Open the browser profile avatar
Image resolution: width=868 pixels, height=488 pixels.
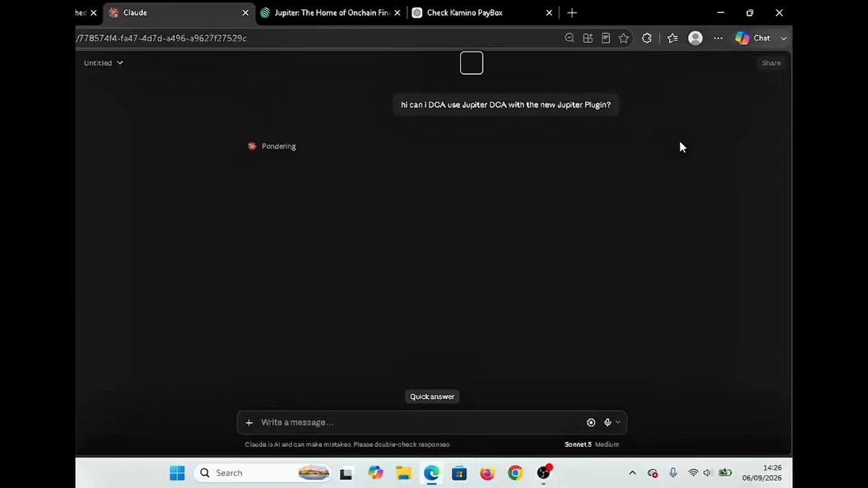click(x=695, y=38)
